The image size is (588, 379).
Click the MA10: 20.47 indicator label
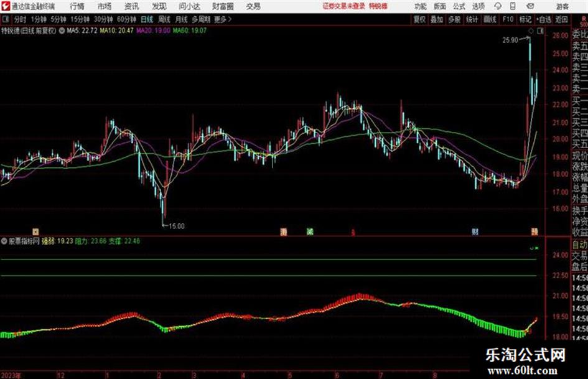pyautogui.click(x=116, y=30)
